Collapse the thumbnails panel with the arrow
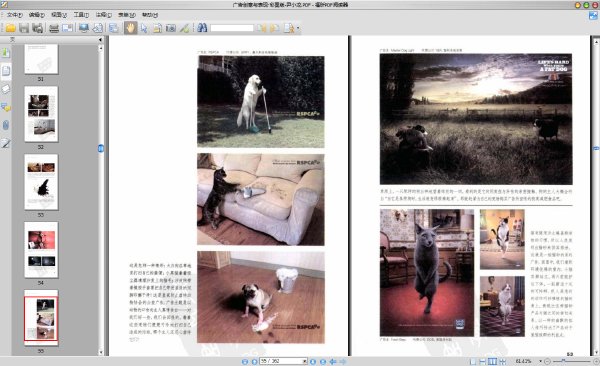The image size is (600, 366). coord(100,40)
